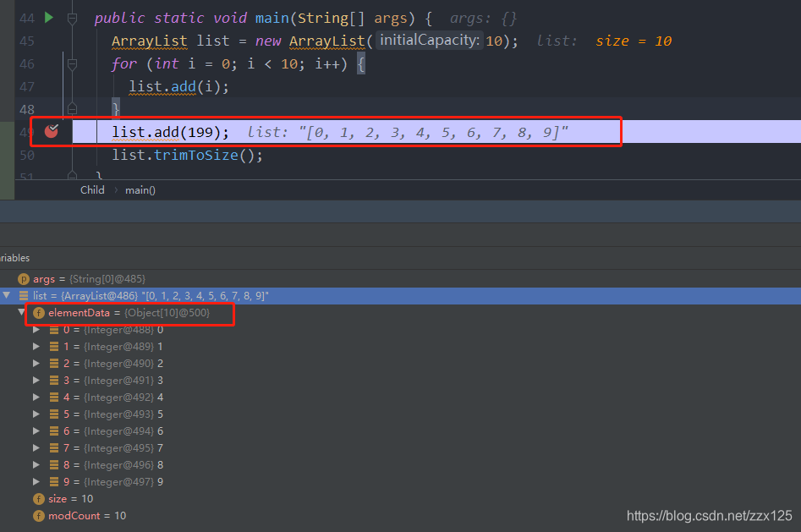801x532 pixels.
Task: Expand the Integer element 0 node
Action: (36, 329)
